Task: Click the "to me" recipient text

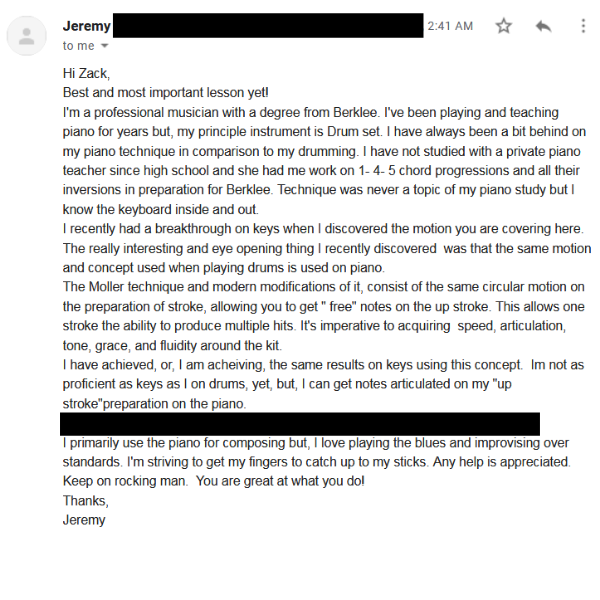Action: 78,46
